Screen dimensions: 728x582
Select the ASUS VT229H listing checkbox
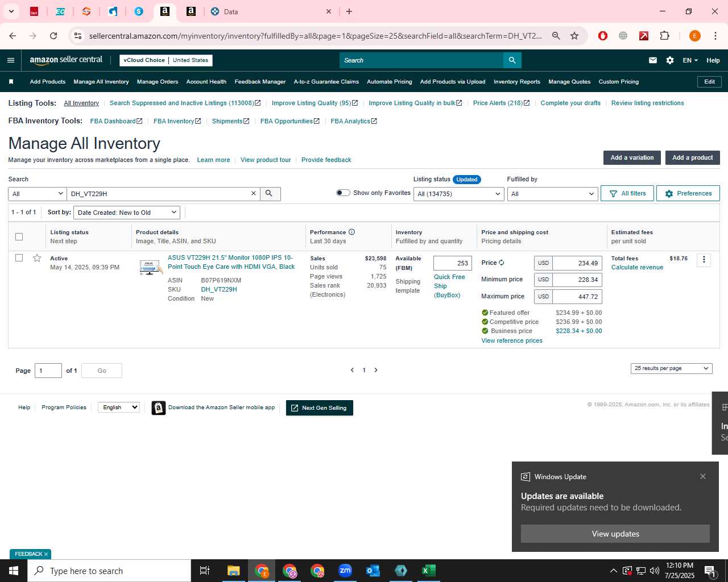[x=19, y=258]
